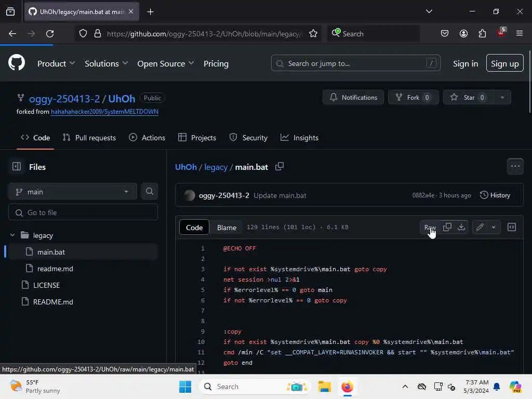
Task: Open the weather widget in taskbar
Action: coord(35,387)
